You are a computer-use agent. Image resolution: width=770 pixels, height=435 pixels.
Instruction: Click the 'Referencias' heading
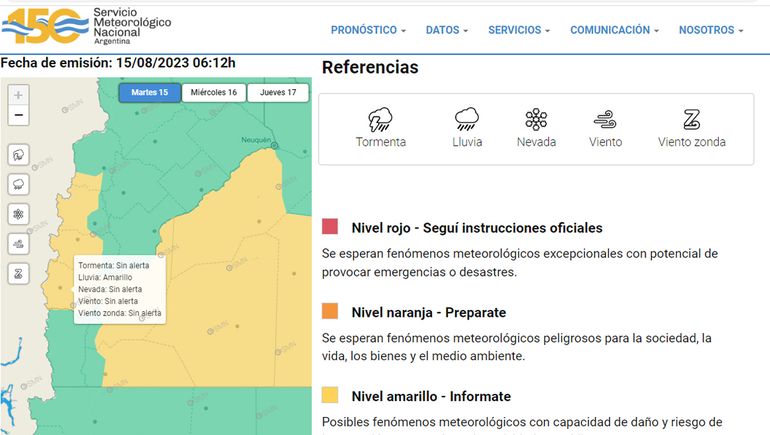pos(370,67)
